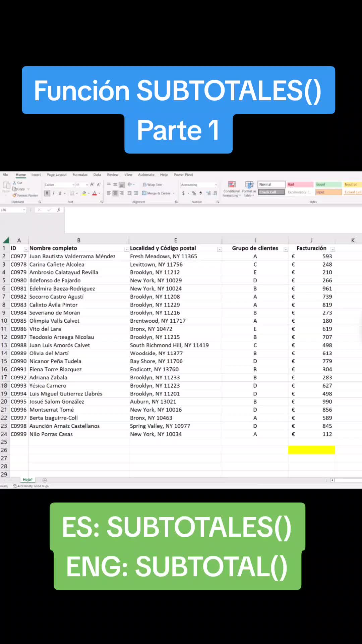Viewport: 362px width, 644px height.
Task: Apply the Check Cell style
Action: tap(271, 192)
